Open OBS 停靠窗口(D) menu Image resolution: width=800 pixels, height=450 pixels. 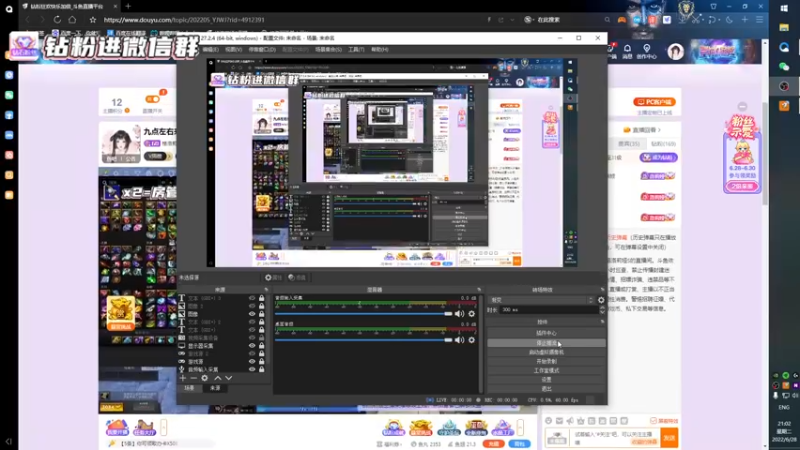pos(262,49)
